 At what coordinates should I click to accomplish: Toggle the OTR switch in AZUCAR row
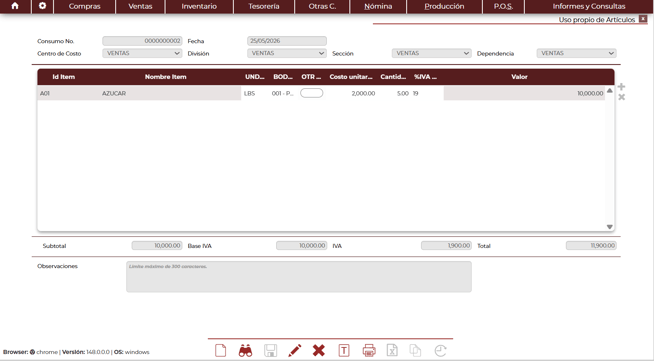(x=312, y=93)
